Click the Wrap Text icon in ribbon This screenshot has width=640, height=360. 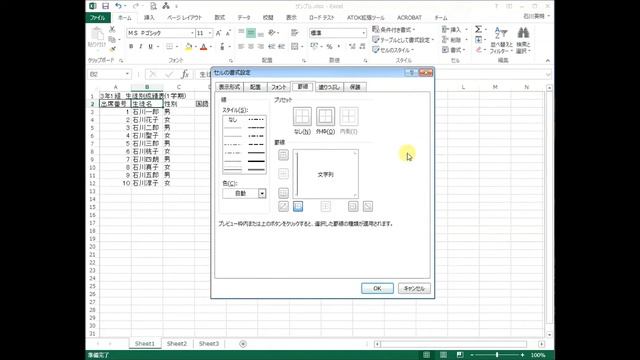(294, 33)
